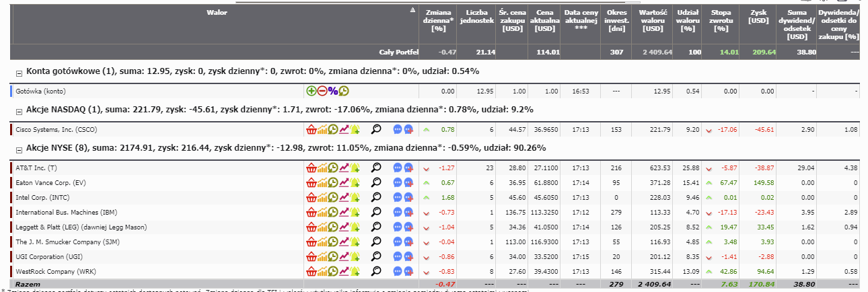Sort by Suma dywidend/odsetek header
This screenshot has width=868, height=292.
click(796, 25)
